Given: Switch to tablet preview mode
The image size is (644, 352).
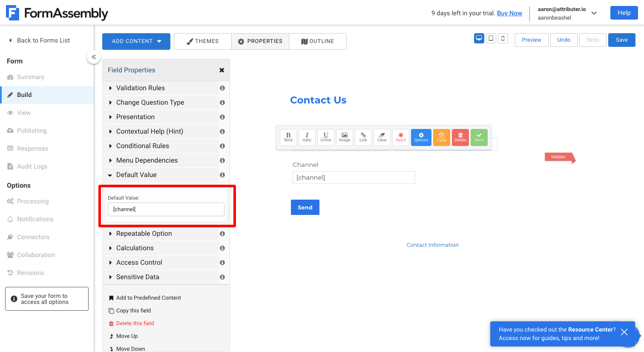Looking at the screenshot, I should 491,38.
